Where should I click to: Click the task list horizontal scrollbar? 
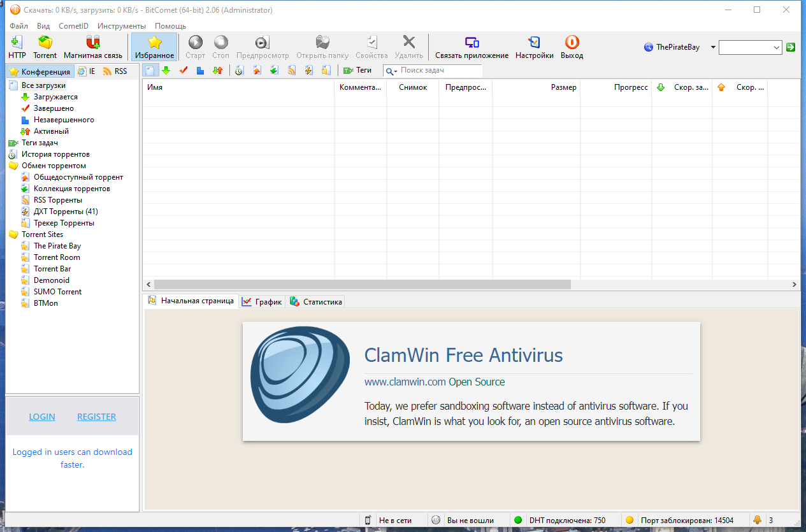click(362, 284)
